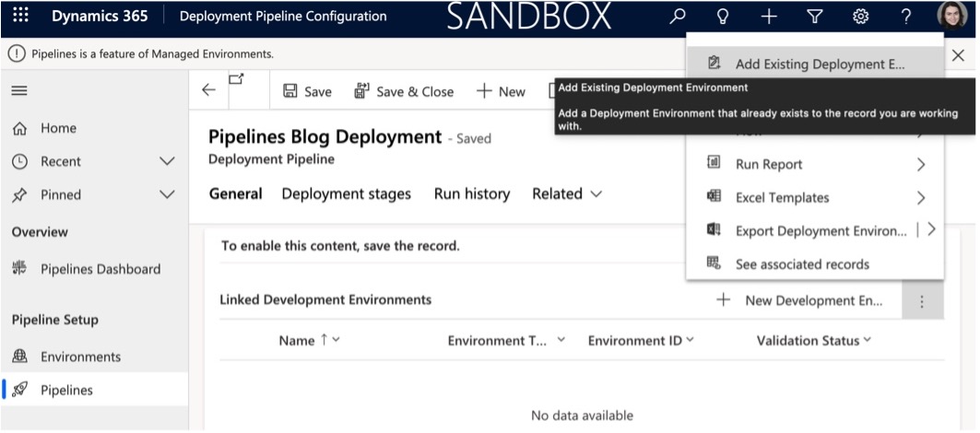Click Deployment Pipeline Configuration app name
Screen dimensions: 980x433
[283, 17]
